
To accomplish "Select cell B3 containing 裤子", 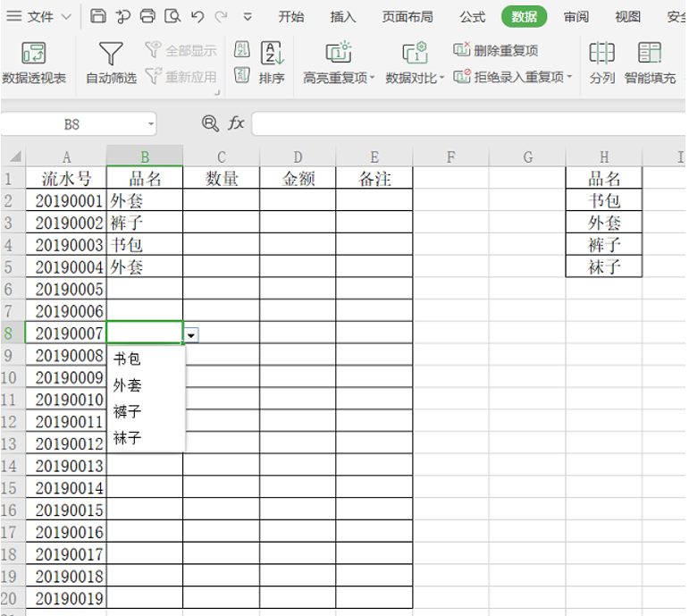I will pyautogui.click(x=145, y=223).
